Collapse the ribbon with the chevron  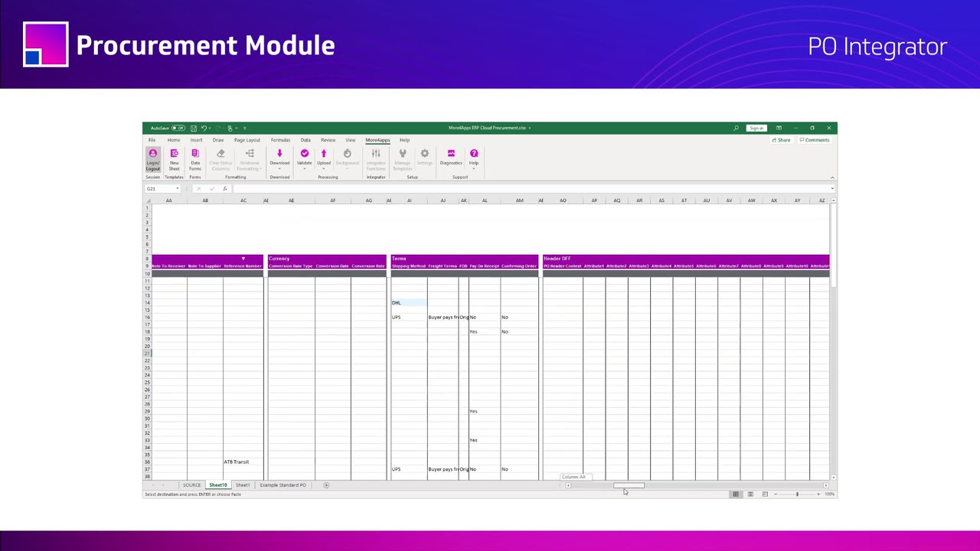click(832, 178)
